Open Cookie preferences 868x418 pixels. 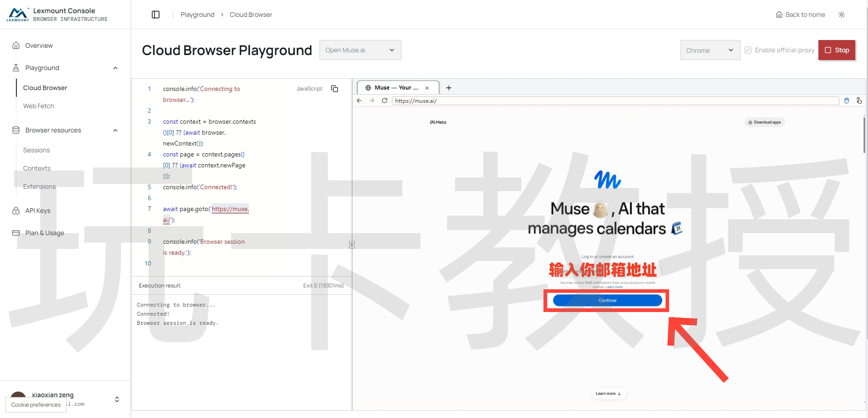click(36, 405)
